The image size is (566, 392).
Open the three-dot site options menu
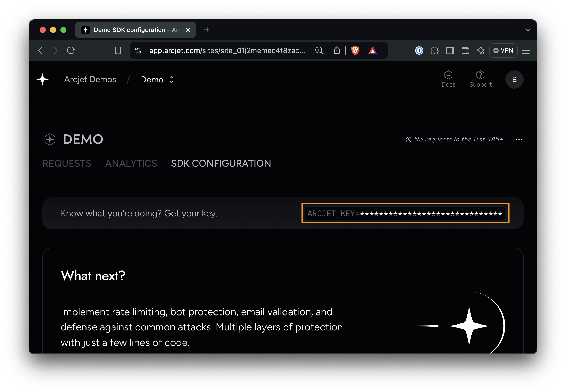[519, 139]
